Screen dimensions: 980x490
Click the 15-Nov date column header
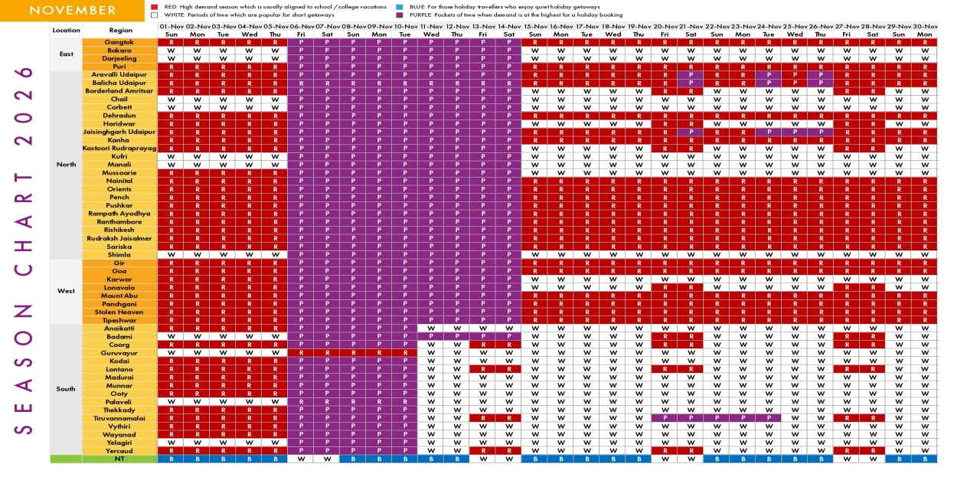(x=534, y=26)
